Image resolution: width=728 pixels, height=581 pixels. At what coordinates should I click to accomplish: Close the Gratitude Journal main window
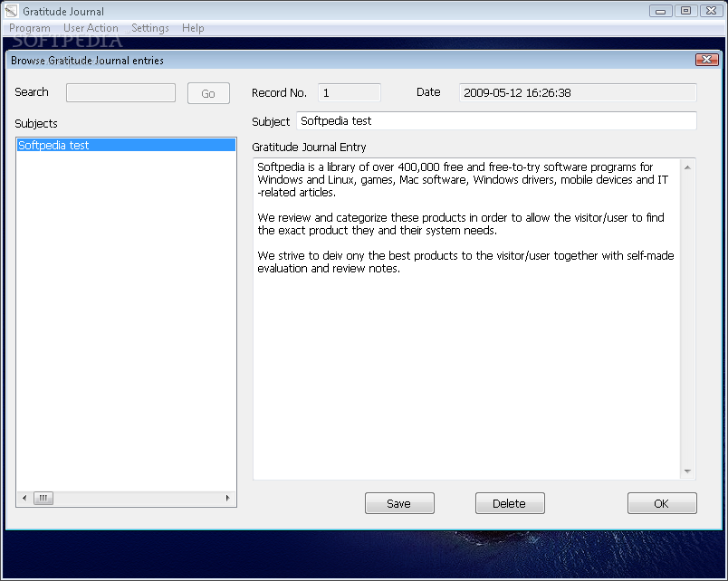tap(711, 11)
